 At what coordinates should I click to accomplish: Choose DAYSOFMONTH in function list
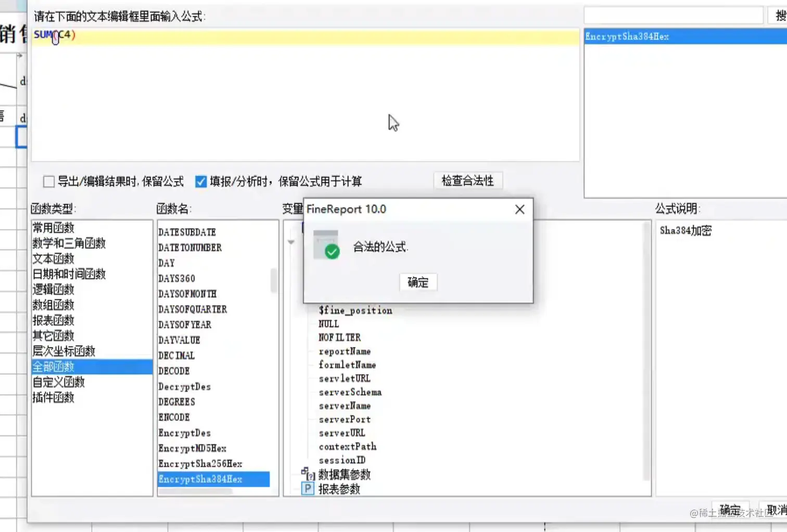213,294
